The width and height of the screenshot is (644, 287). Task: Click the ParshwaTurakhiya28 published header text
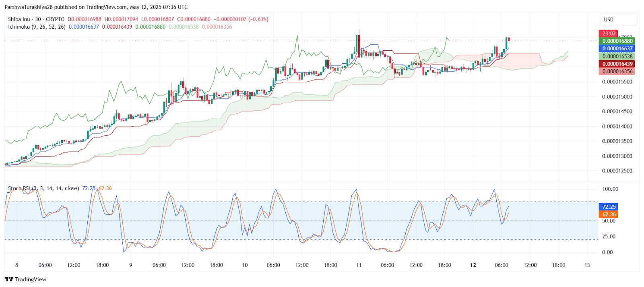coord(96,7)
